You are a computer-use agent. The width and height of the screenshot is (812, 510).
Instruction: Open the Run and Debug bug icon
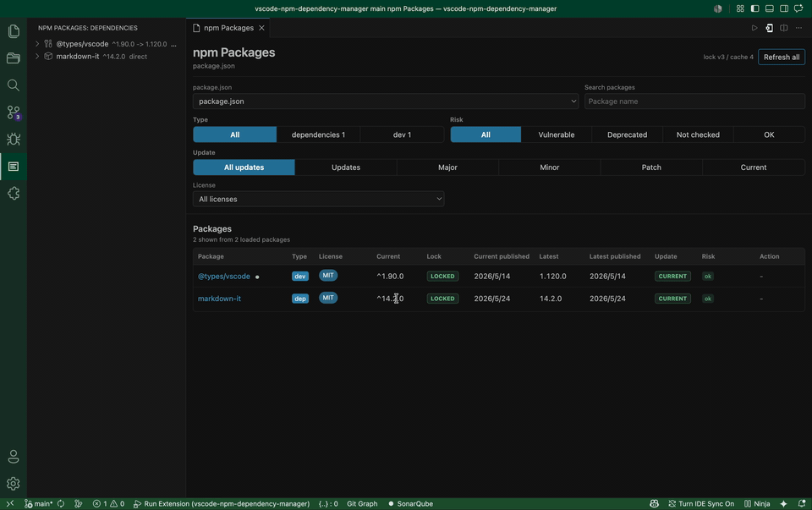click(x=14, y=140)
